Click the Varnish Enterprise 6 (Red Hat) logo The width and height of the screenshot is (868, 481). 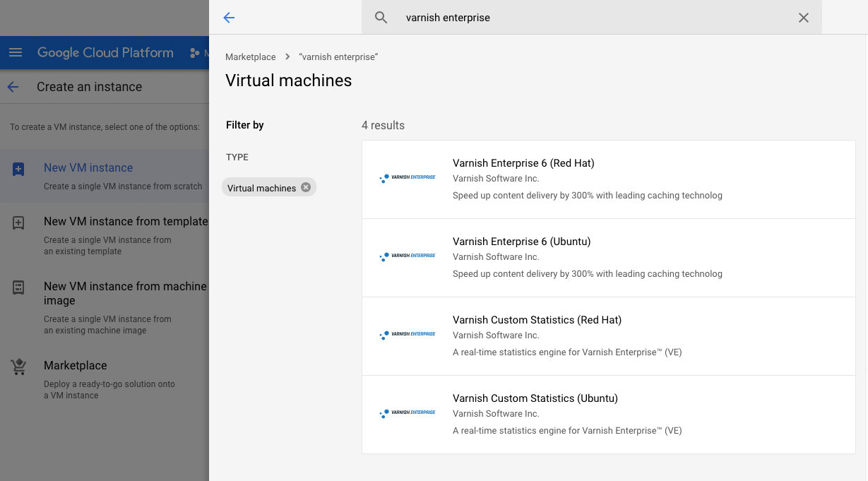408,178
